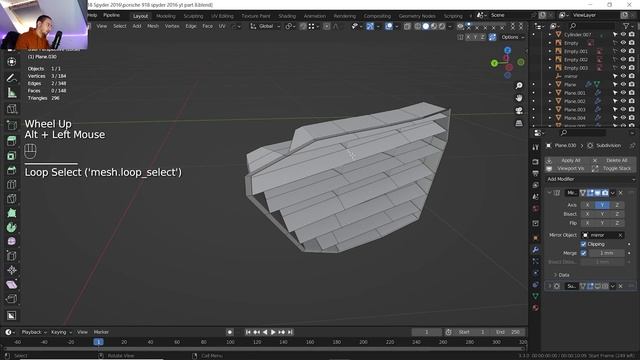The width and height of the screenshot is (640, 360).
Task: Open Playback dropdown in timeline
Action: tap(34, 332)
